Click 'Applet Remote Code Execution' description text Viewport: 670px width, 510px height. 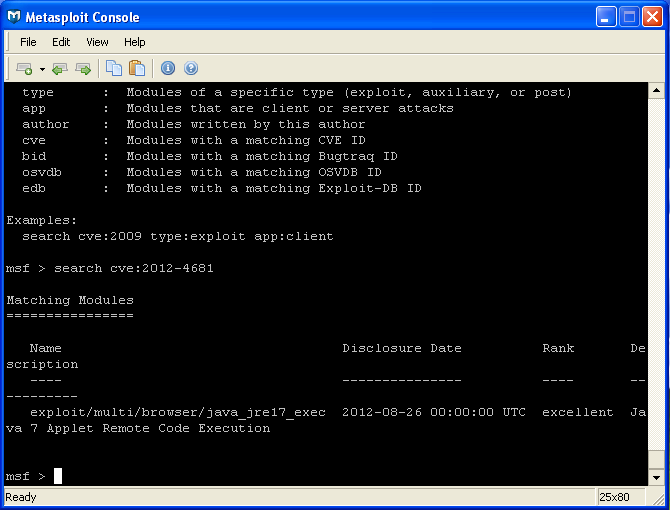pyautogui.click(x=159, y=428)
